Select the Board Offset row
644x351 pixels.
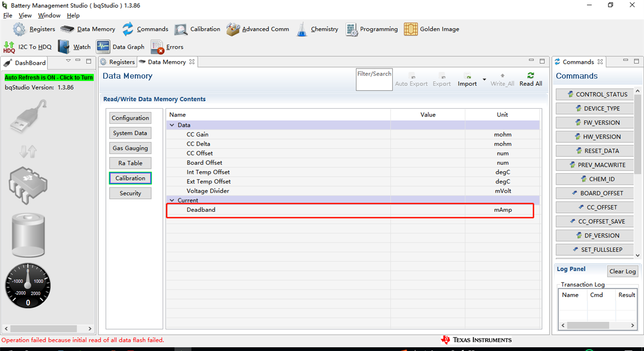click(x=353, y=163)
